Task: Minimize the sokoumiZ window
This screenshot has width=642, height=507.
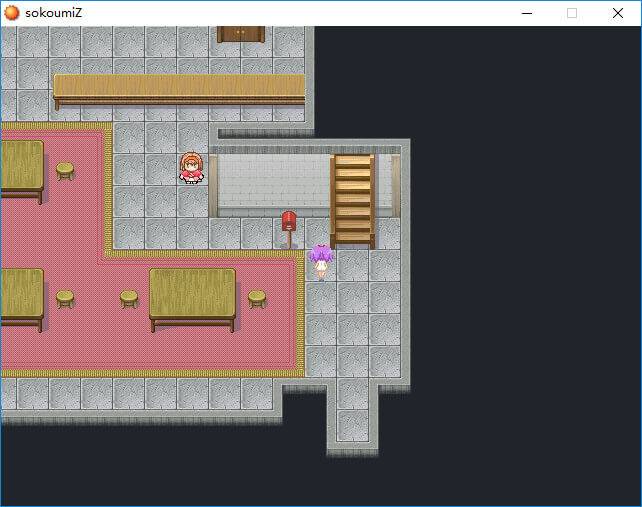Action: 526,13
